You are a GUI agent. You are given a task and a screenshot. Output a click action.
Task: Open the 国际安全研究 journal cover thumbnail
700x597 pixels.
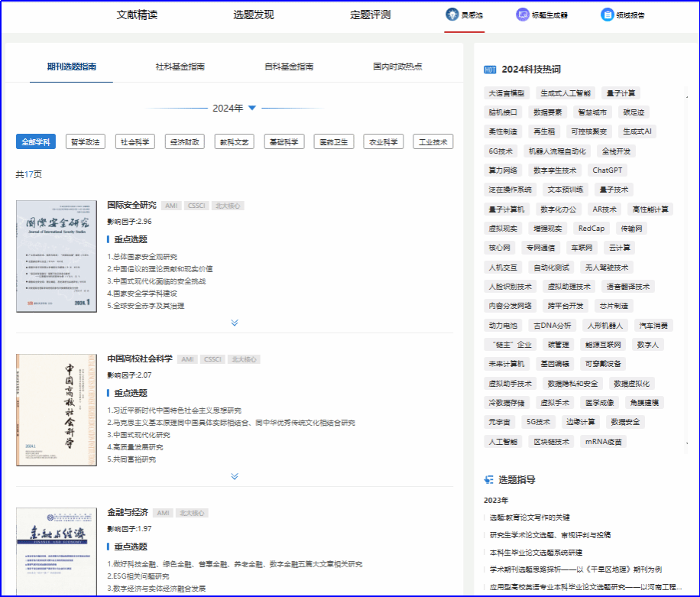pos(57,256)
